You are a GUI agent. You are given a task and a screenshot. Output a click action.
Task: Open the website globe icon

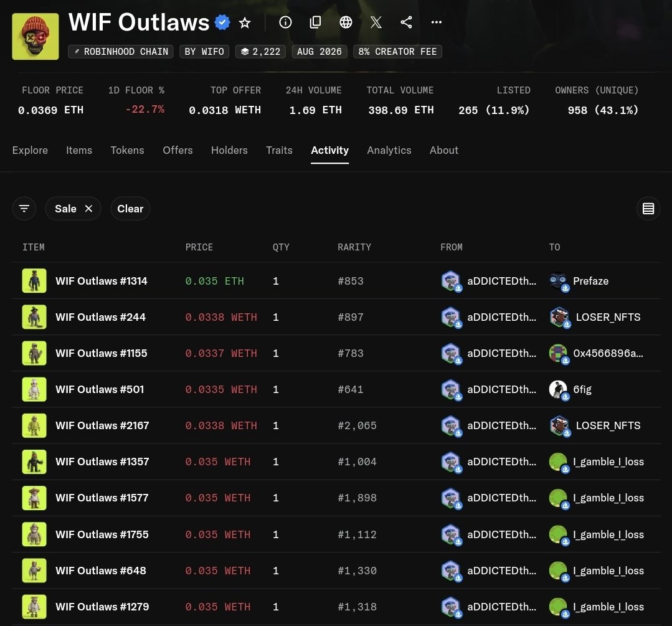point(346,22)
